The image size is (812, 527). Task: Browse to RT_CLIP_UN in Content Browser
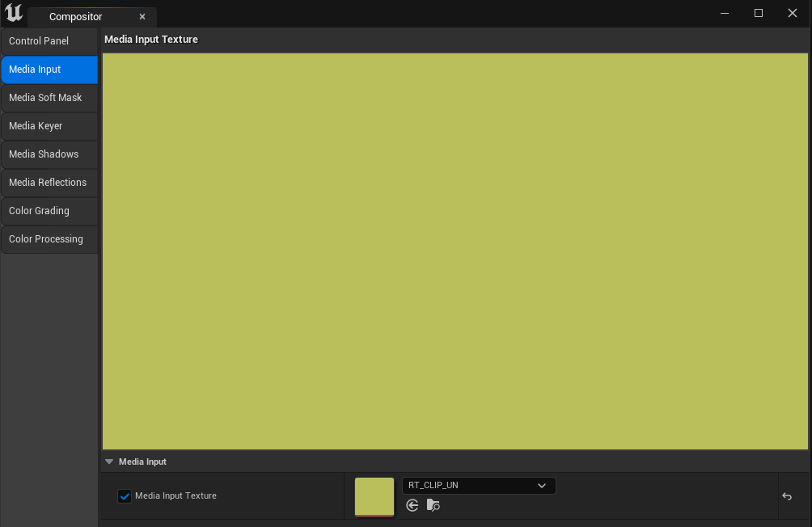(x=433, y=505)
